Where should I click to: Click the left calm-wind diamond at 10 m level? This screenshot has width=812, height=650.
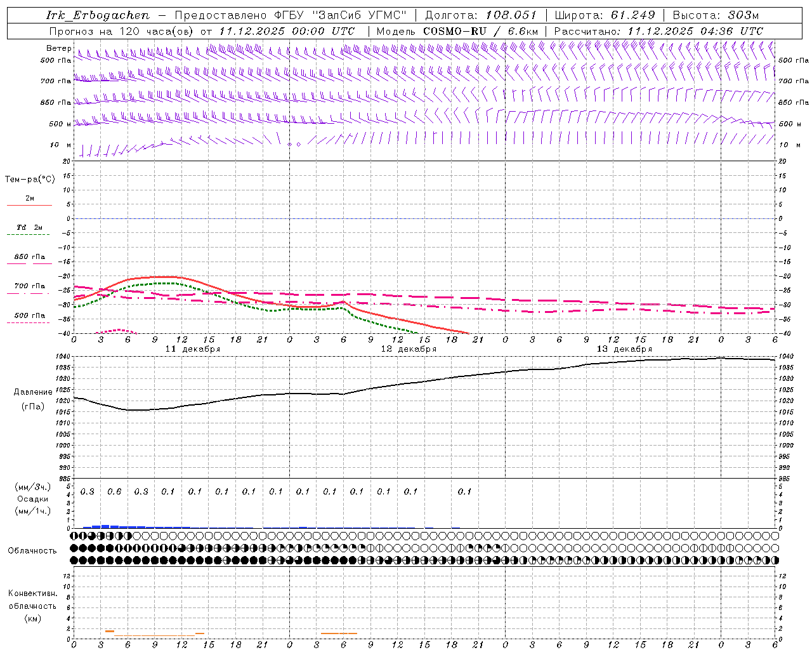pos(290,145)
